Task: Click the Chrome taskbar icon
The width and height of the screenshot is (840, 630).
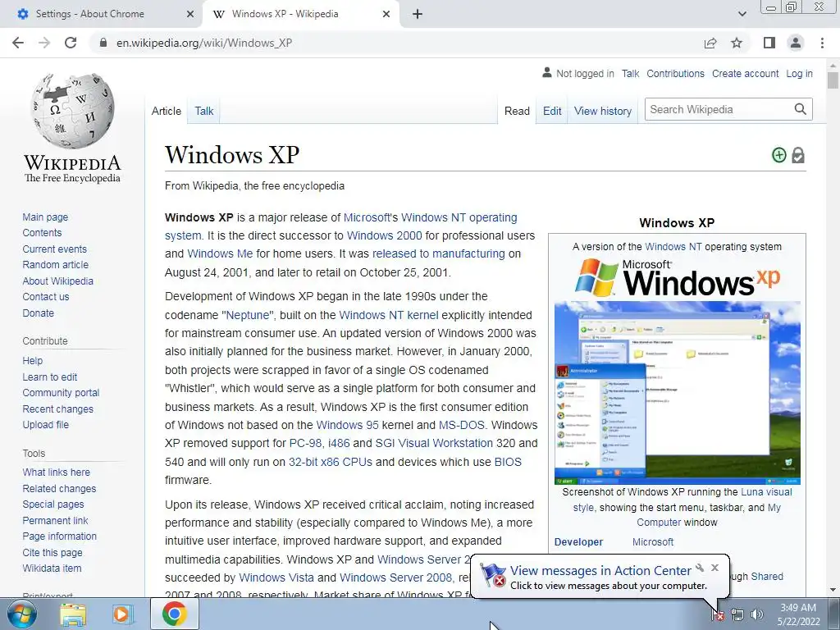Action: (174, 614)
